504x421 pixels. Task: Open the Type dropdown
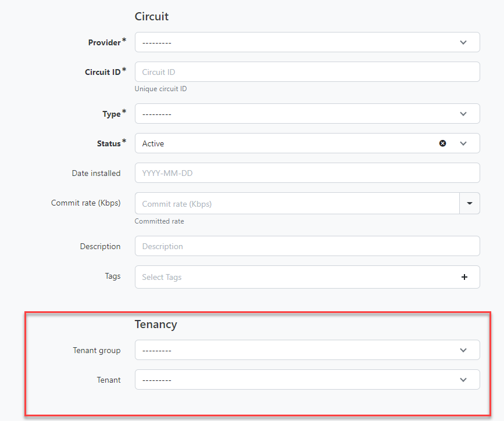[x=308, y=113]
